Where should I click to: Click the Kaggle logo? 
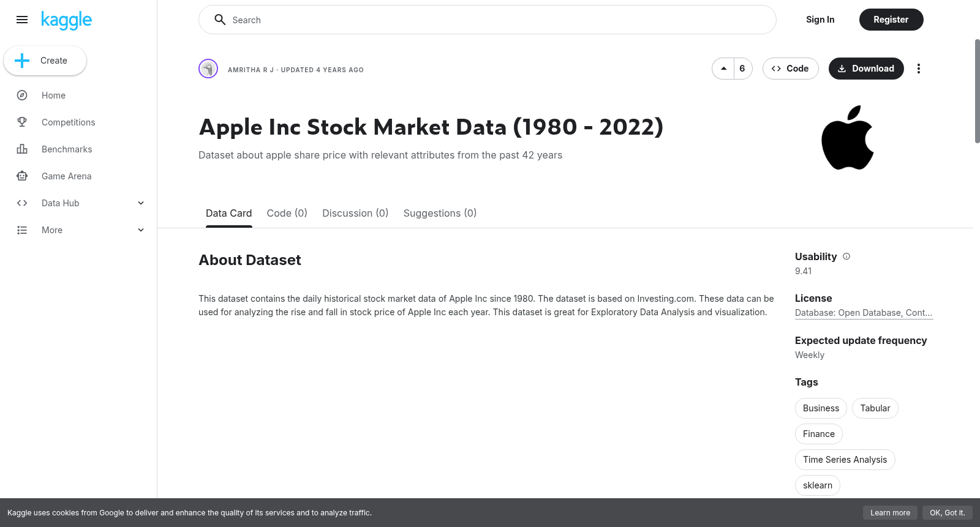click(66, 20)
